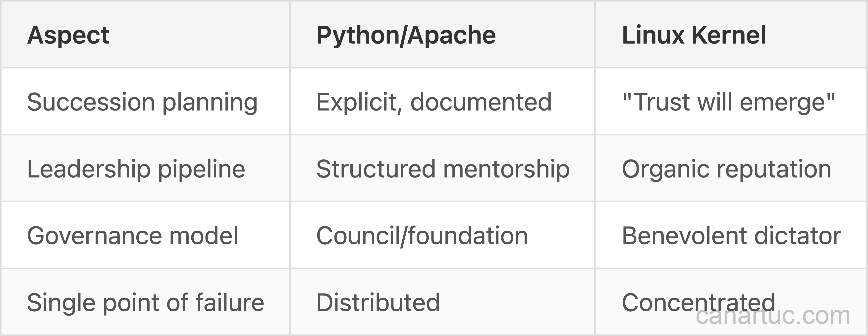Viewport: 868px width, 336px height.
Task: Select the Succession planning cell
Action: point(142,102)
